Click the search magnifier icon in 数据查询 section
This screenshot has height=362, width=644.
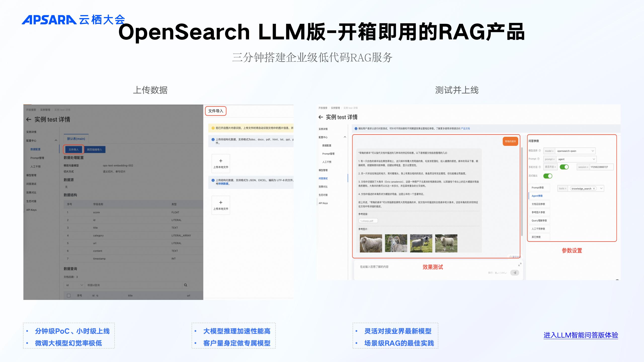click(186, 285)
